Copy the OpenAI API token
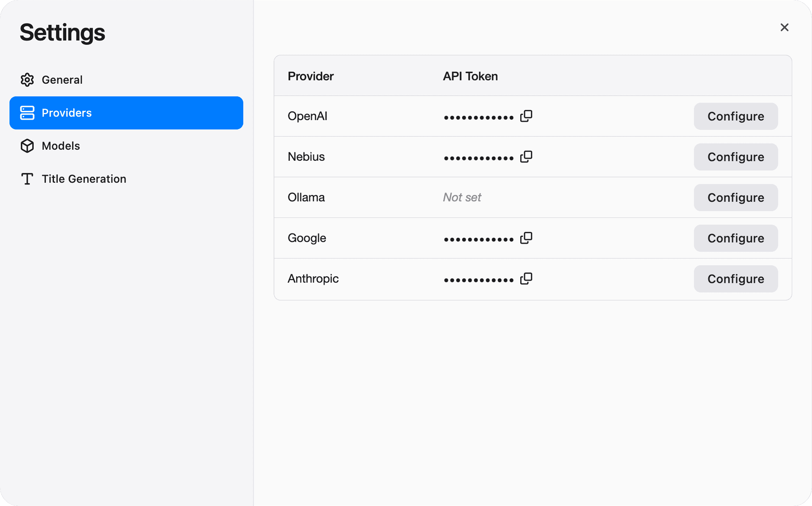Image resolution: width=812 pixels, height=506 pixels. 526,116
